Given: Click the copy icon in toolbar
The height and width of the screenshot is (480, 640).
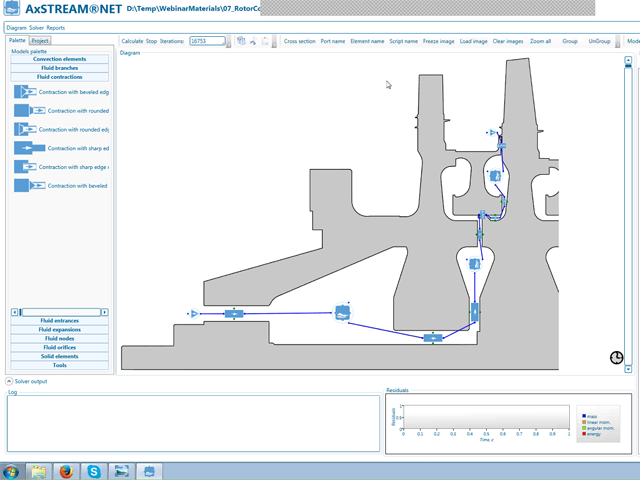Looking at the screenshot, I should pos(241,41).
